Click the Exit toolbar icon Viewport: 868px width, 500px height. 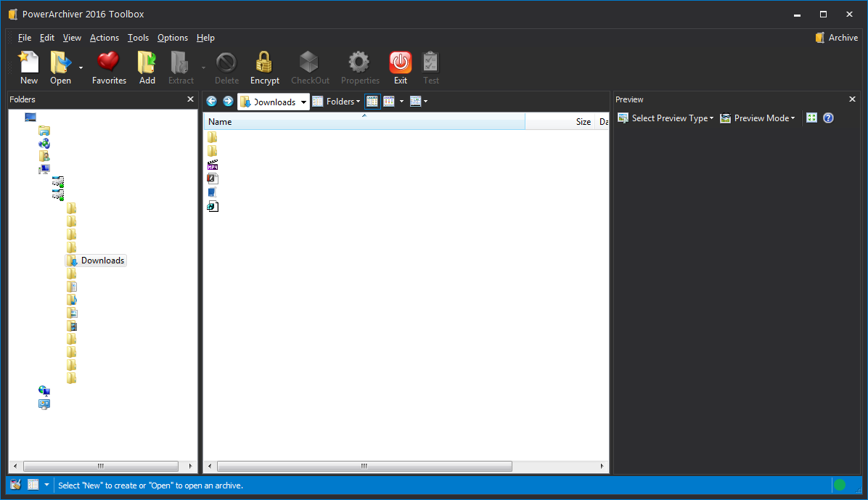click(x=400, y=67)
